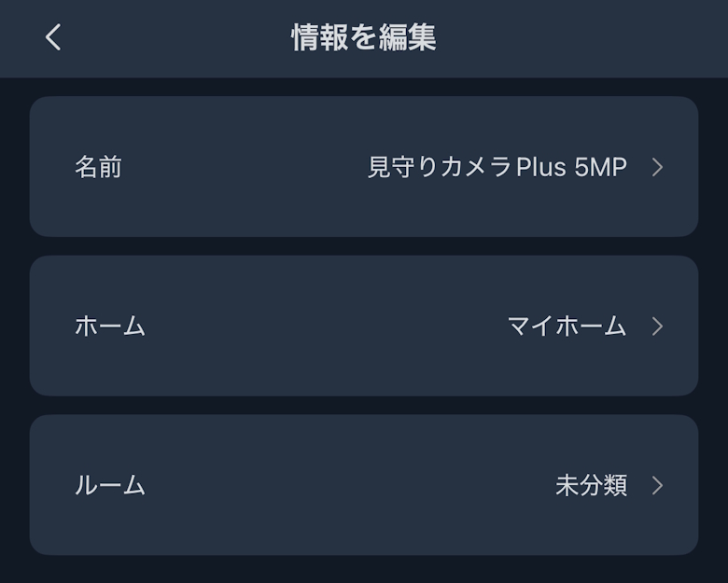Assign a room instead of 未分類

pyautogui.click(x=591, y=485)
